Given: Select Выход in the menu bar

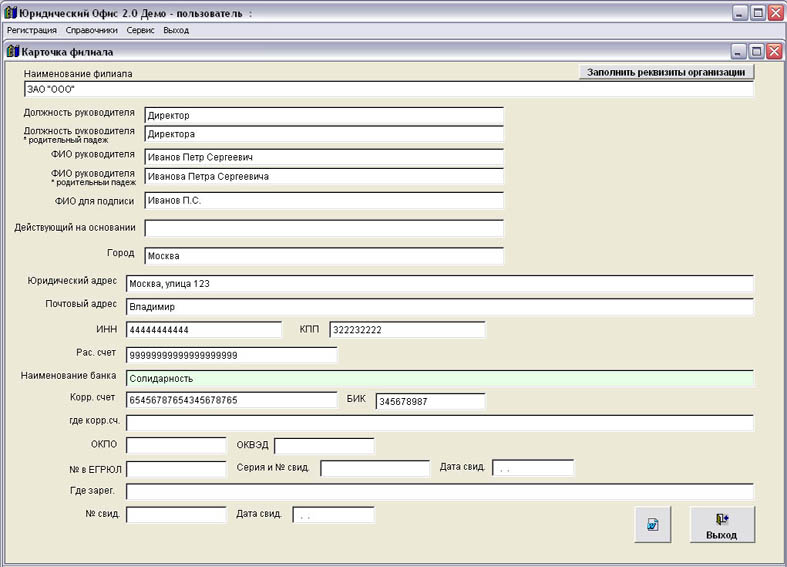Looking at the screenshot, I should tap(176, 30).
